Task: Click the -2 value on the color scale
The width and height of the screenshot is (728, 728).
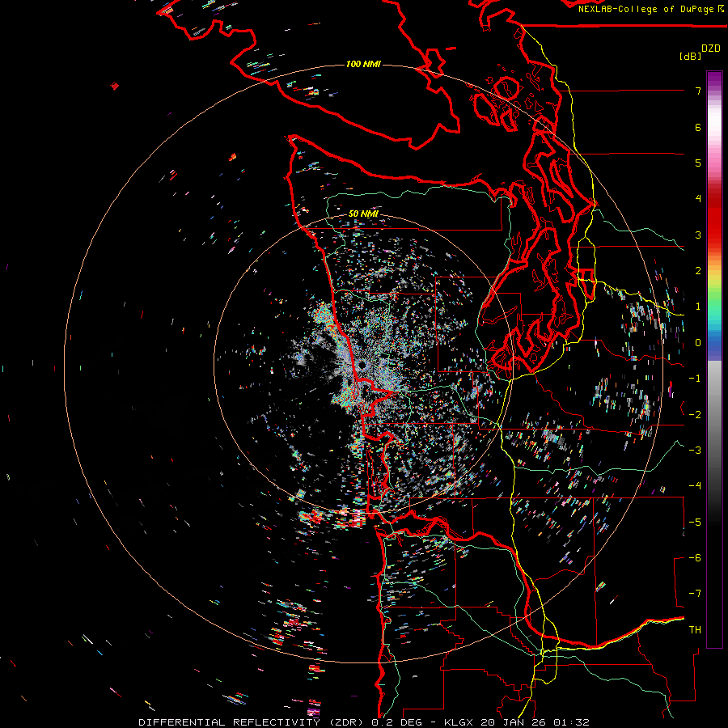Action: [695, 414]
